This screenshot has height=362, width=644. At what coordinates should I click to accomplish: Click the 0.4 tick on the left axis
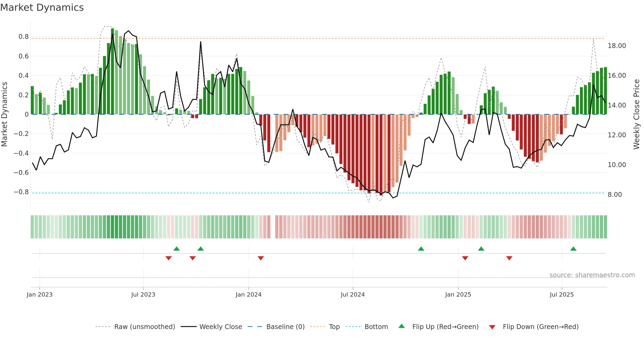coord(24,76)
